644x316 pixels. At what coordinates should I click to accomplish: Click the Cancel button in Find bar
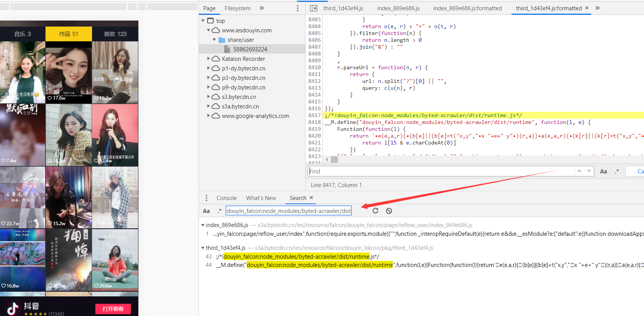point(635,171)
